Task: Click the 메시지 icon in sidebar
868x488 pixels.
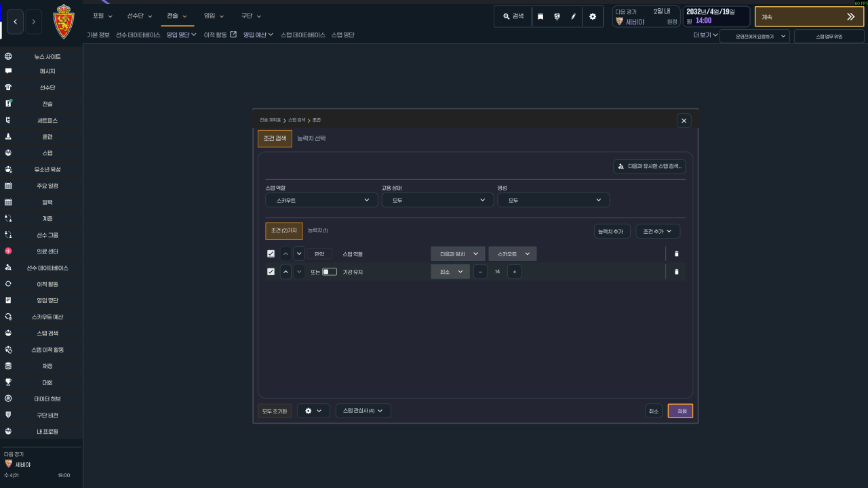Action: point(8,71)
